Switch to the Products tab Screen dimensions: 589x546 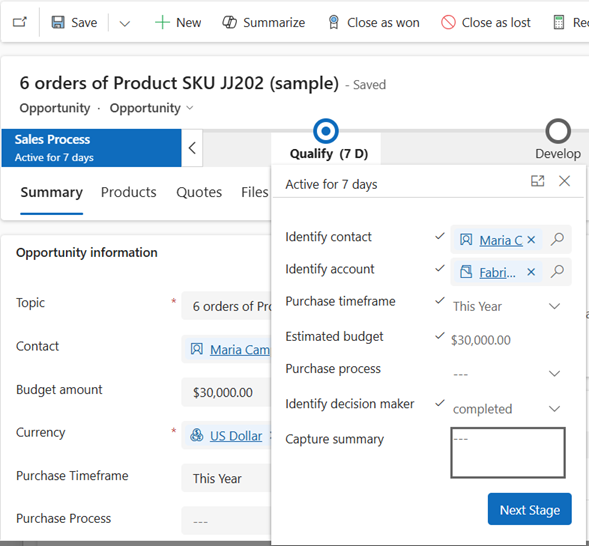pos(128,192)
